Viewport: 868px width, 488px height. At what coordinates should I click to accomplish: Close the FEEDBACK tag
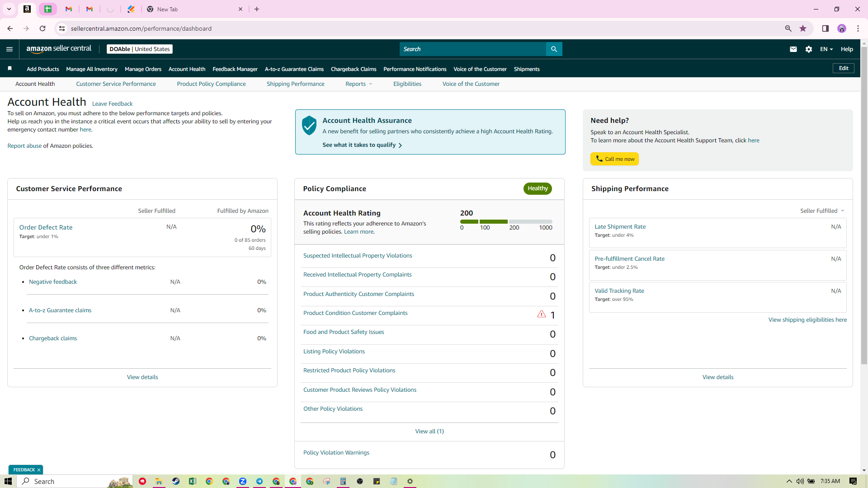(39, 470)
